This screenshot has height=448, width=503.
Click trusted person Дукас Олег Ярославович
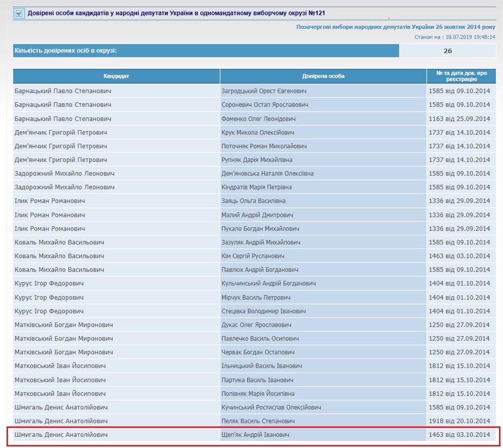[257, 325]
